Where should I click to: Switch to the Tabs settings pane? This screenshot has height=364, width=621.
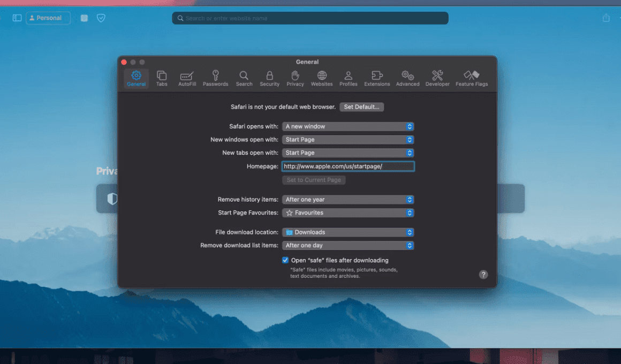pos(162,79)
